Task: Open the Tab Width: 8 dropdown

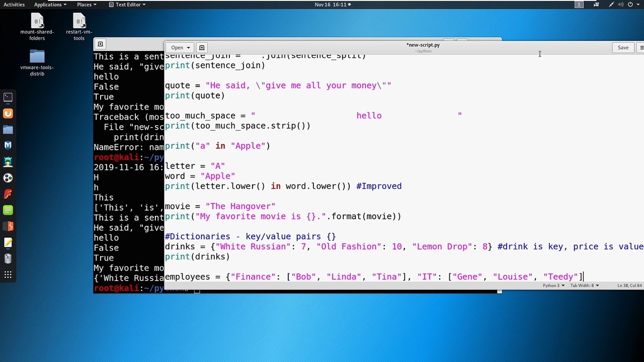Action: [584, 286]
